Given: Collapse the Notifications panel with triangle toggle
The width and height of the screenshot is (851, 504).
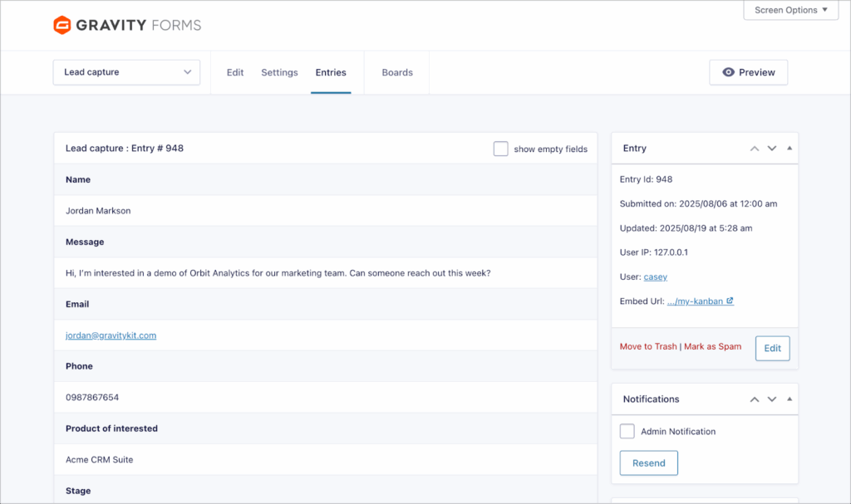Looking at the screenshot, I should (x=789, y=399).
